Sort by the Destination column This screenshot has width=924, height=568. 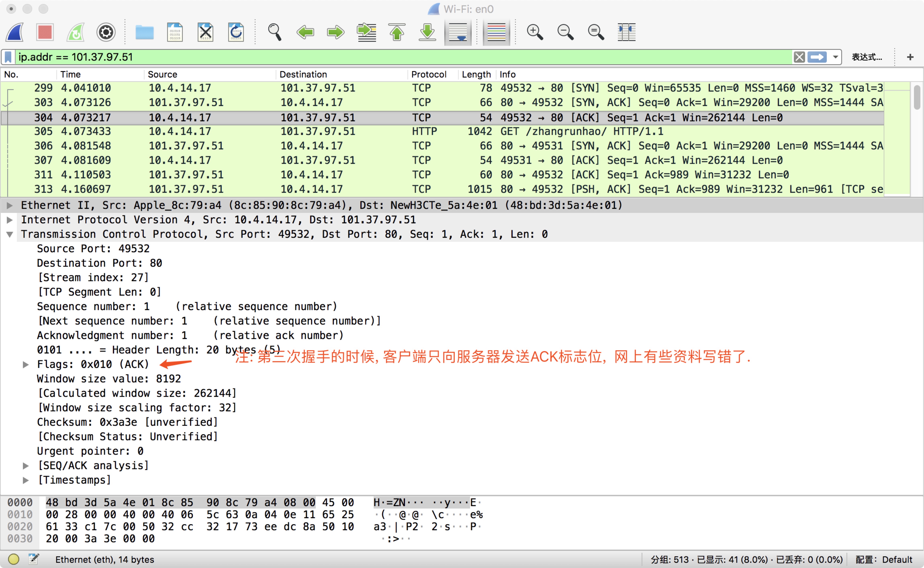pyautogui.click(x=342, y=74)
